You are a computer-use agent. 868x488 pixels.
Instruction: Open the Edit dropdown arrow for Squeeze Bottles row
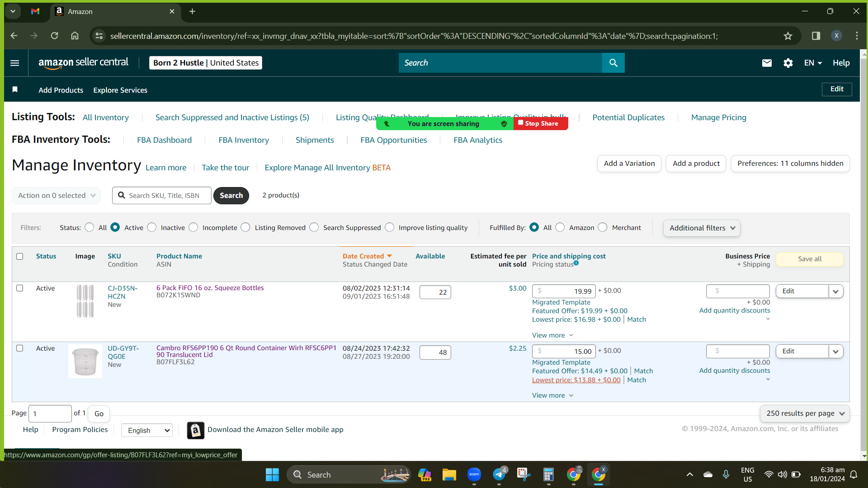point(836,291)
